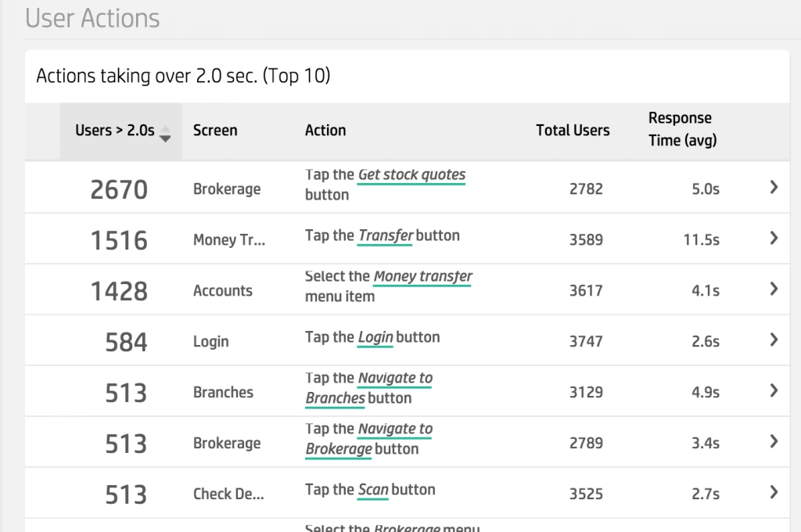
Task: Expand Navigate to Brokerage row chevron
Action: [774, 441]
